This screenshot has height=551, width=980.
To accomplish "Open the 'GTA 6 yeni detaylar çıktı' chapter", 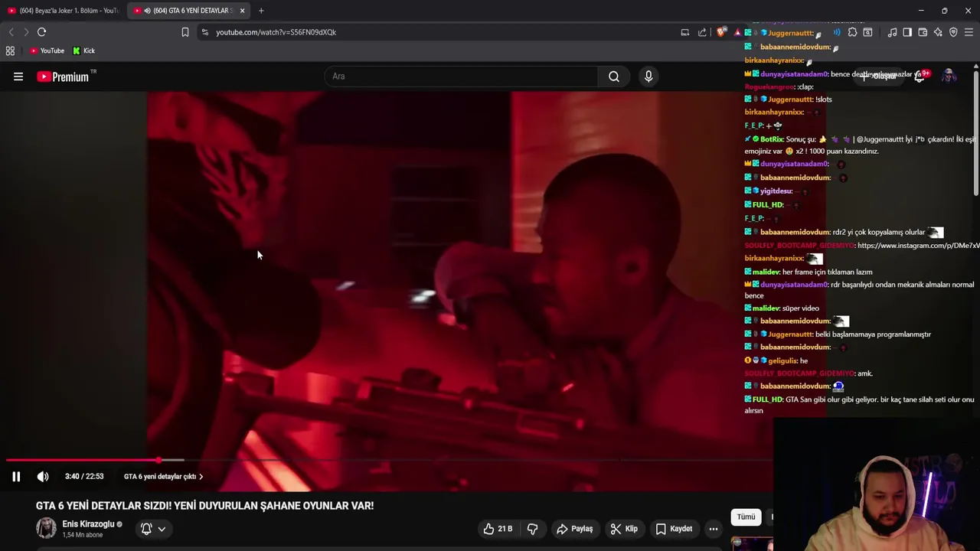I will [163, 477].
